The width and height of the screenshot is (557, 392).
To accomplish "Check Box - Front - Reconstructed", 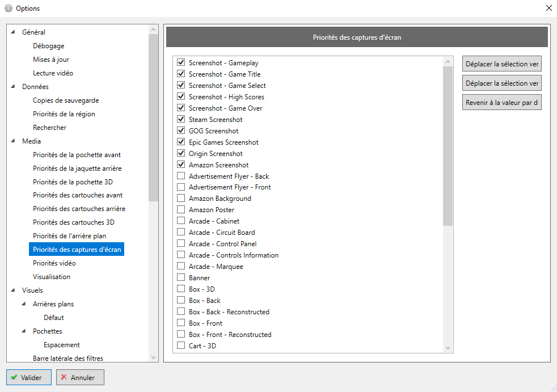I will click(181, 334).
